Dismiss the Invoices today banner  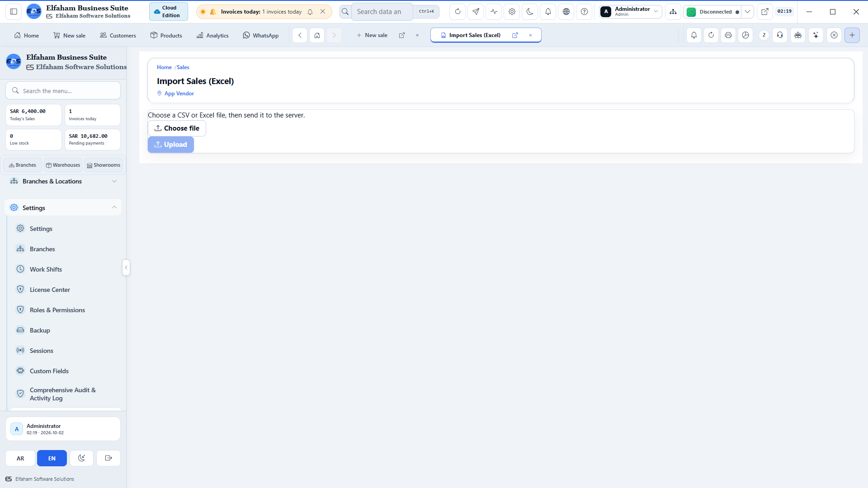323,12
